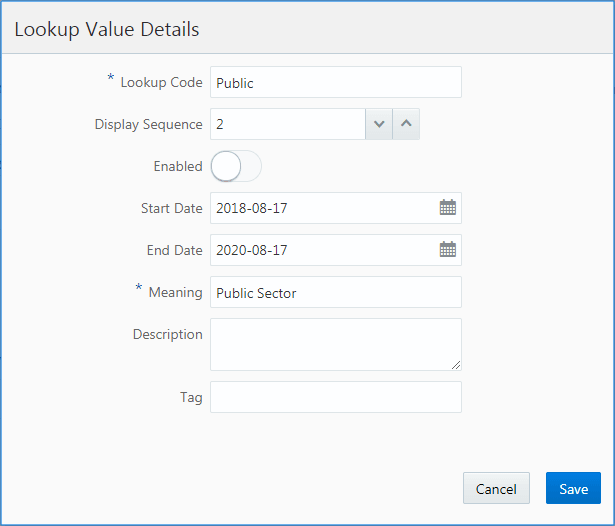Click the Display Sequence label
The image size is (615, 526).
pos(148,124)
